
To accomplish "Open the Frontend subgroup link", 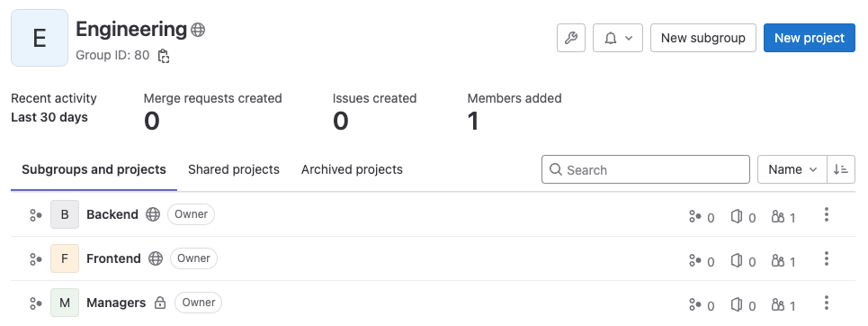I will pos(113,258).
